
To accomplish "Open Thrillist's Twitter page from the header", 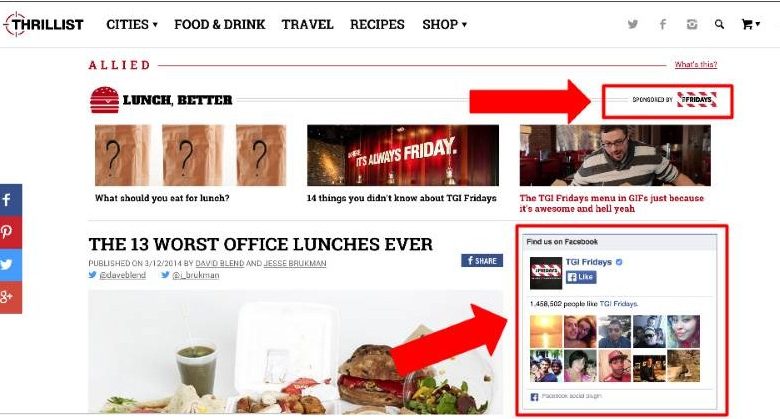I will pyautogui.click(x=633, y=24).
